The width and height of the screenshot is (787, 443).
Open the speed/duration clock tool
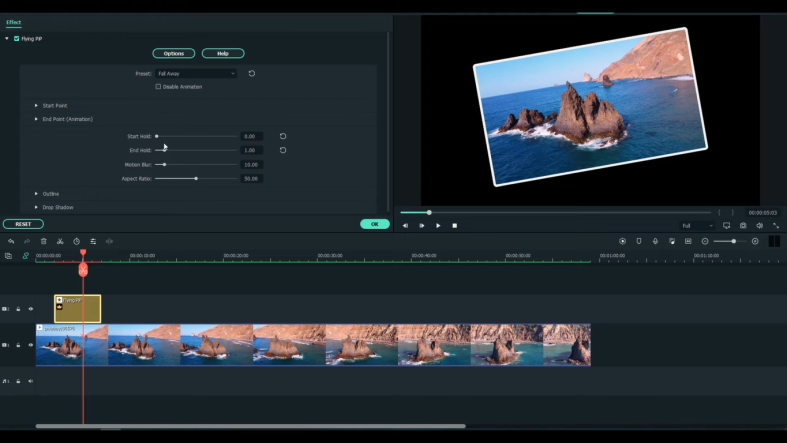click(x=76, y=241)
